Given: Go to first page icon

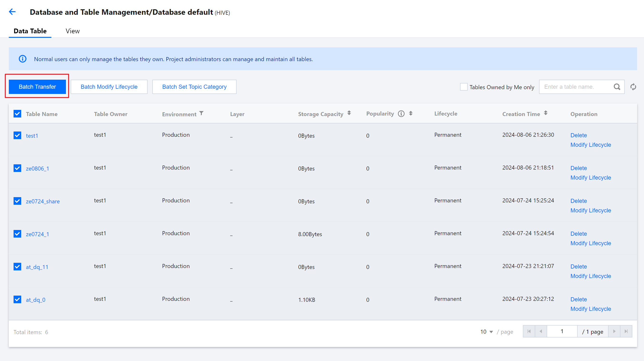Looking at the screenshot, I should [529, 332].
